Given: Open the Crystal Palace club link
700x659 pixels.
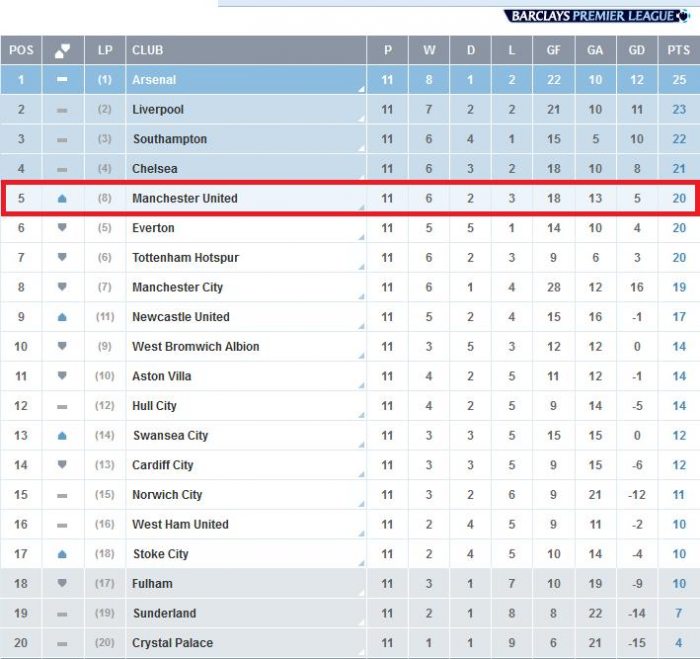Looking at the screenshot, I should pyautogui.click(x=172, y=643).
